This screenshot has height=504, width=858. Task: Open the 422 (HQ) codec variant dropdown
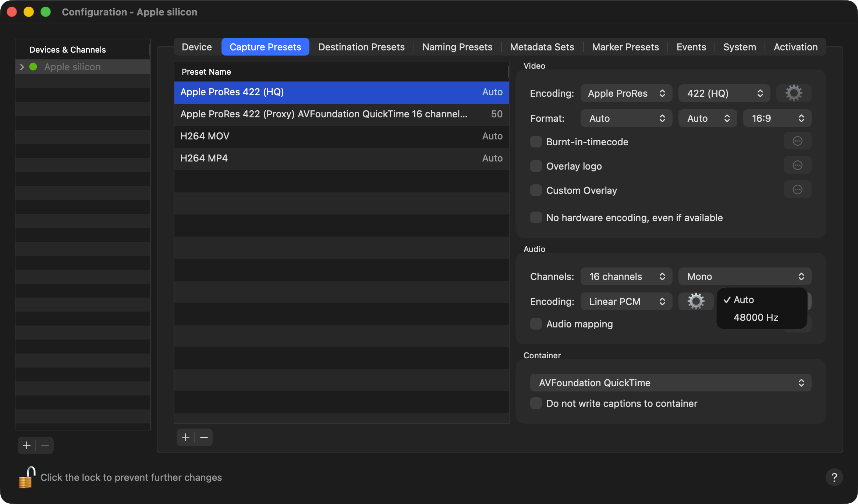click(724, 93)
